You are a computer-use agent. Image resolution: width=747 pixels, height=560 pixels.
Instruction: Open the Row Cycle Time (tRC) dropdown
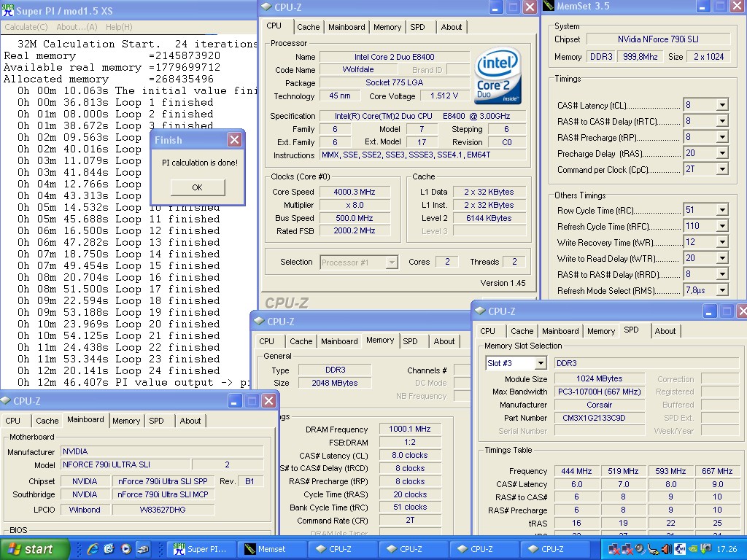coord(722,210)
